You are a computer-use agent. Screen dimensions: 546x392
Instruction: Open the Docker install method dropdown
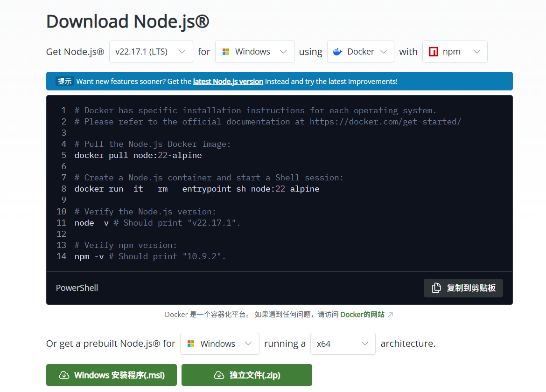[360, 51]
